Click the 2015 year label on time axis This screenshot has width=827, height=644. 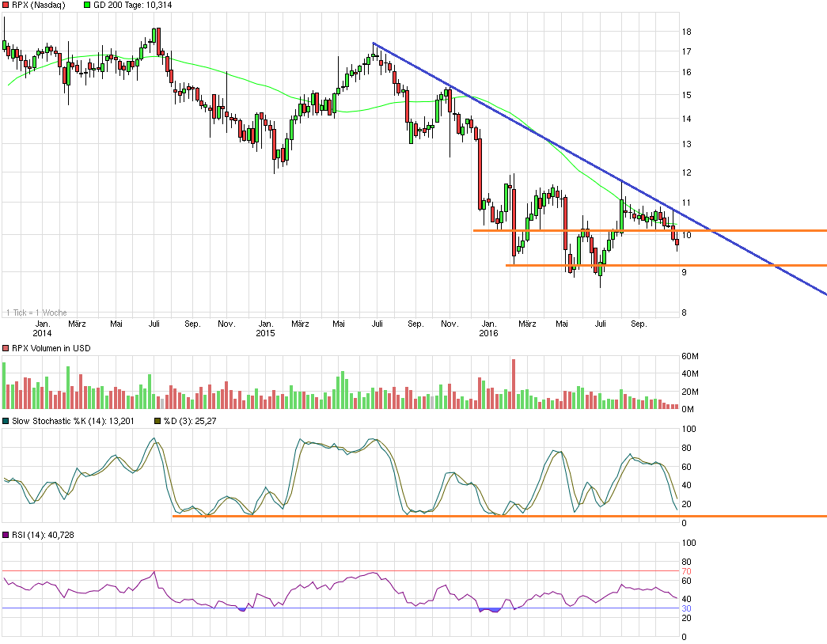coord(265,334)
